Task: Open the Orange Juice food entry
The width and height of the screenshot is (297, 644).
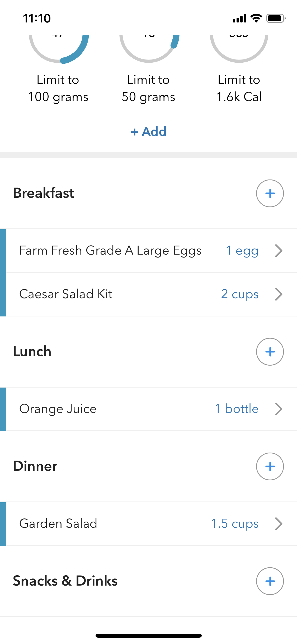Action: (x=58, y=409)
